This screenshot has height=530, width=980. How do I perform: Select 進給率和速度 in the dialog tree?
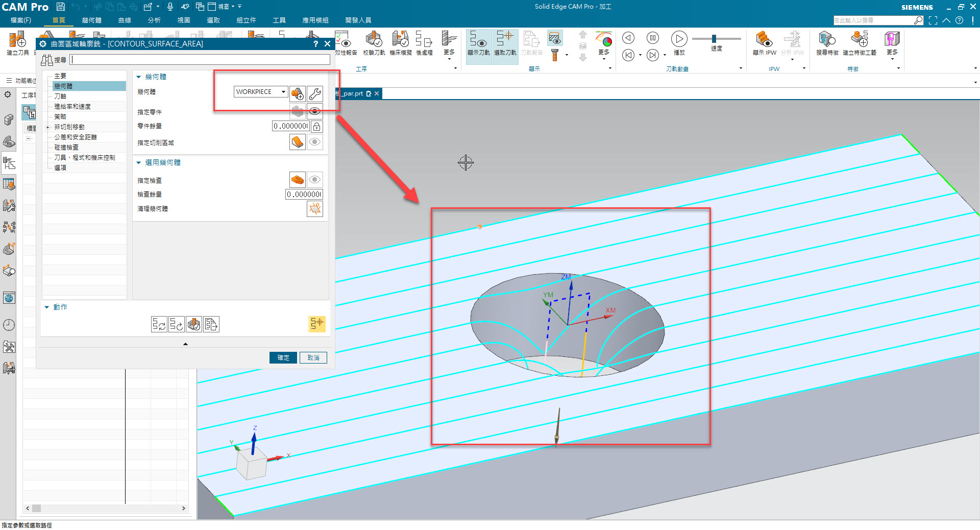click(x=72, y=107)
